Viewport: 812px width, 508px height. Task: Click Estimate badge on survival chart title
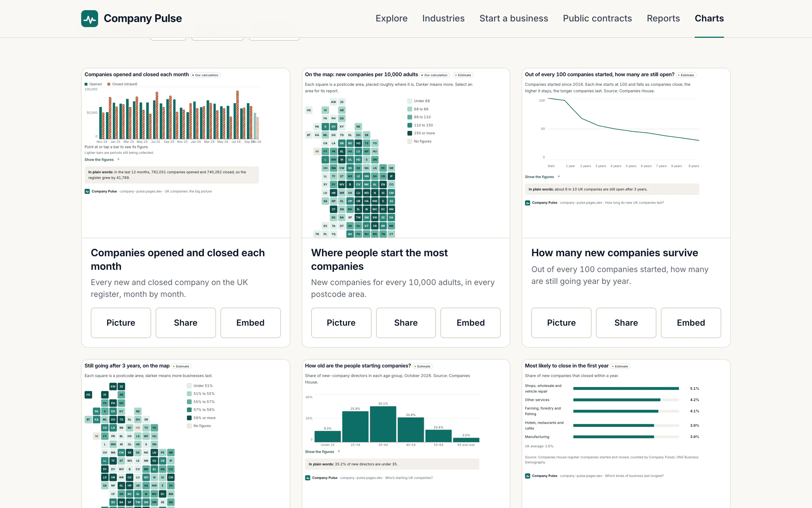pyautogui.click(x=686, y=75)
